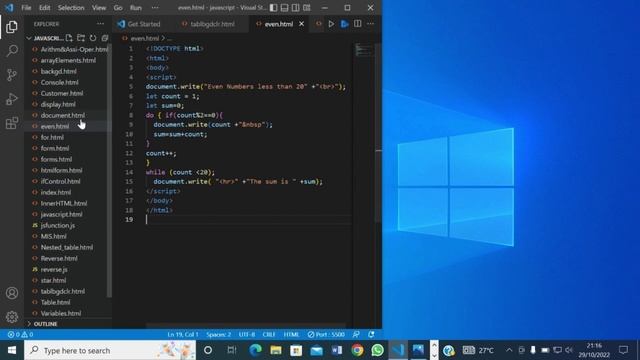Select language mode HTML in status bar
Viewport: 640px width, 360px height.
(291, 334)
